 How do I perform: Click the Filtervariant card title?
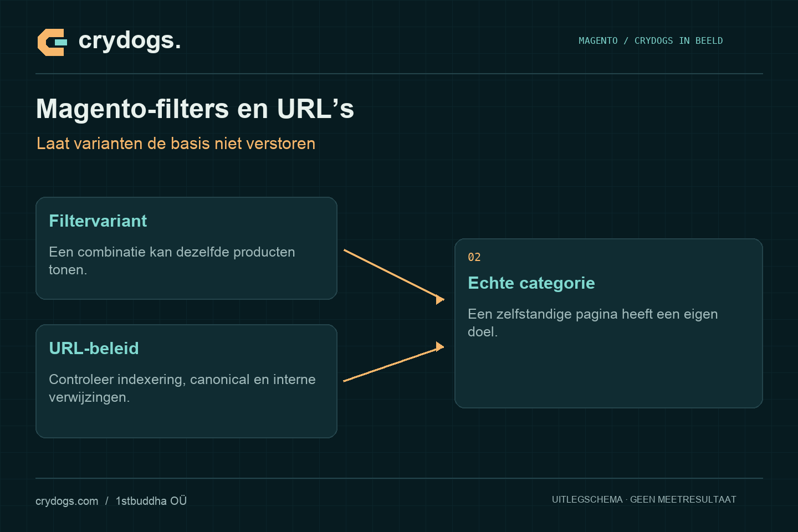point(98,221)
